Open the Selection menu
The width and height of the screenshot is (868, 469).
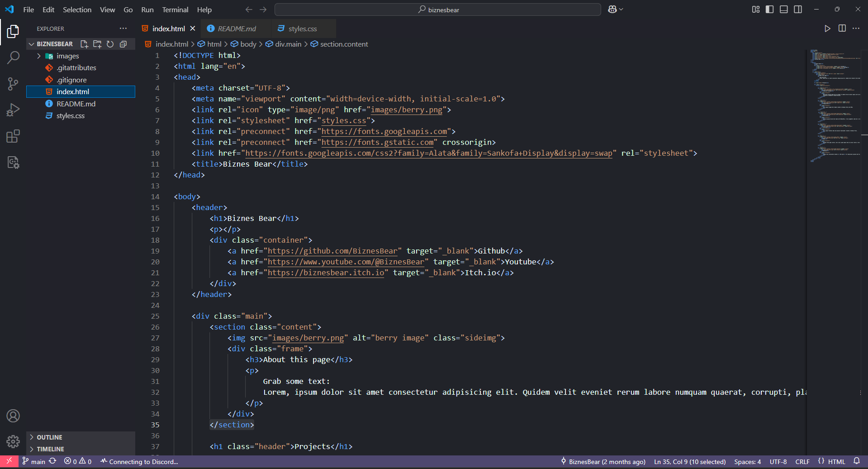(x=77, y=10)
